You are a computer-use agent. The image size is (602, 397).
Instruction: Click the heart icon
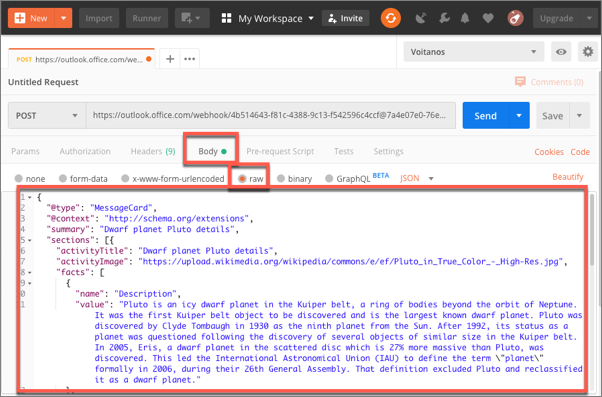point(488,18)
